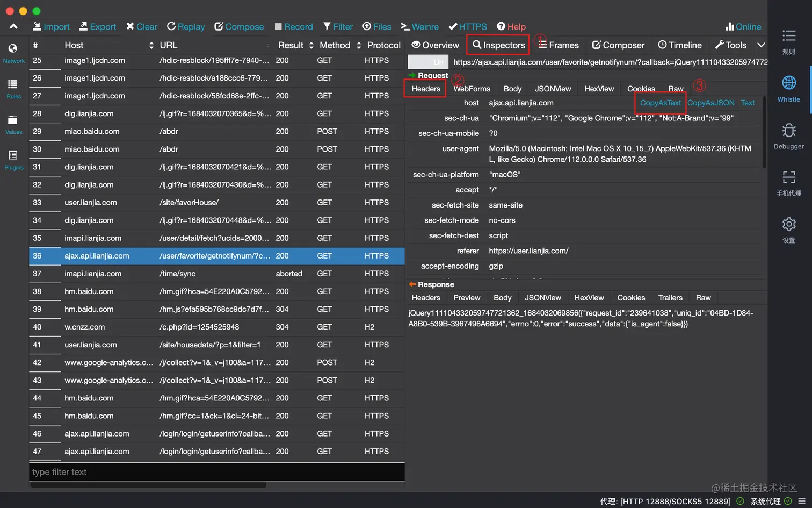Click the Text link beside CopyAsJSON
The width and height of the screenshot is (812, 508).
tap(748, 103)
